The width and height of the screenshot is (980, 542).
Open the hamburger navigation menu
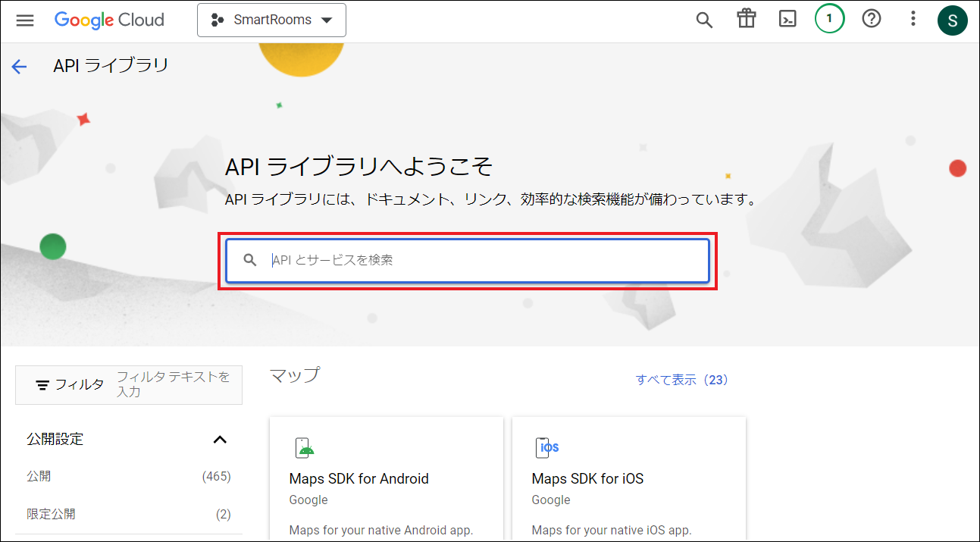click(25, 20)
